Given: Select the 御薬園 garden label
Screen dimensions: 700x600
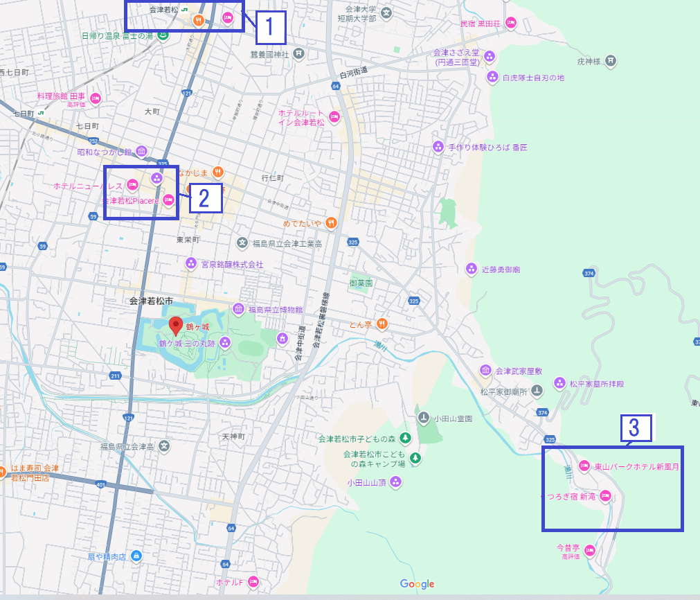Looking at the screenshot, I should [361, 283].
